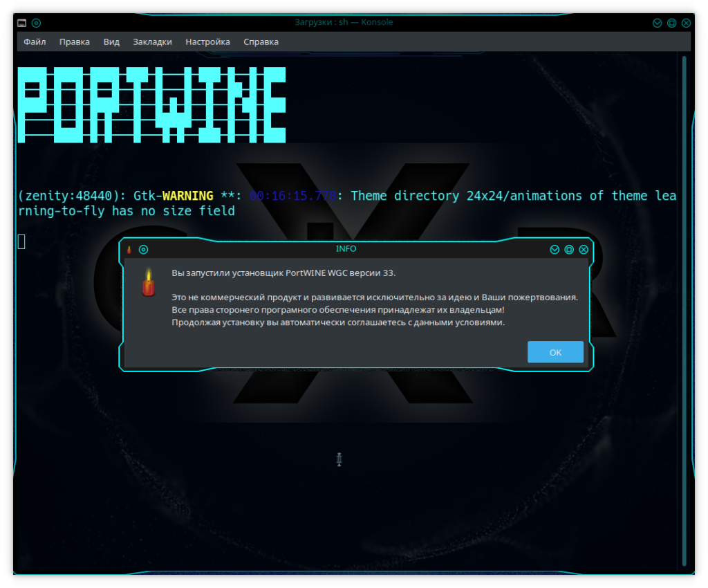Screen dimensions: 708x588
Task: Click the text "(zenity:48440):" in terminal
Action: point(72,196)
